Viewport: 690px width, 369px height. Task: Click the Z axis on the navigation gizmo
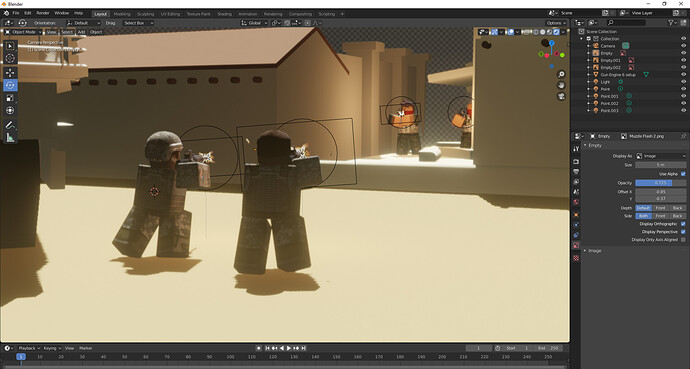[x=551, y=44]
